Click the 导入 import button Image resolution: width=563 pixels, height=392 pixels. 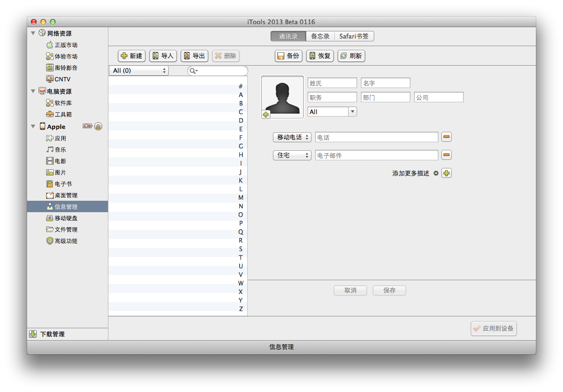coord(163,56)
